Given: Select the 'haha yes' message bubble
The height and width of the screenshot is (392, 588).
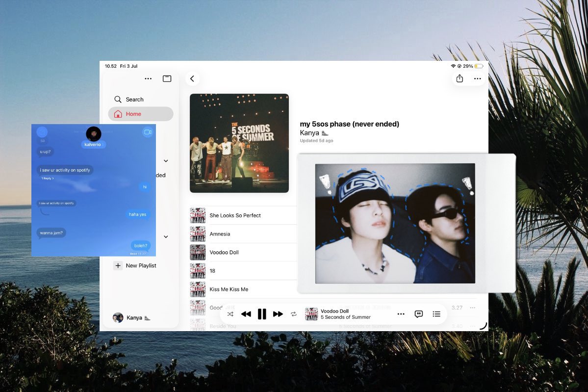Looking at the screenshot, I should (x=138, y=214).
